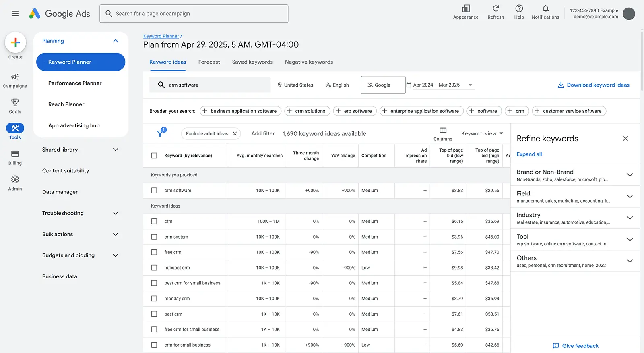Viewport: 644px width, 353px height.
Task: Open the Notifications bell
Action: pos(545,9)
